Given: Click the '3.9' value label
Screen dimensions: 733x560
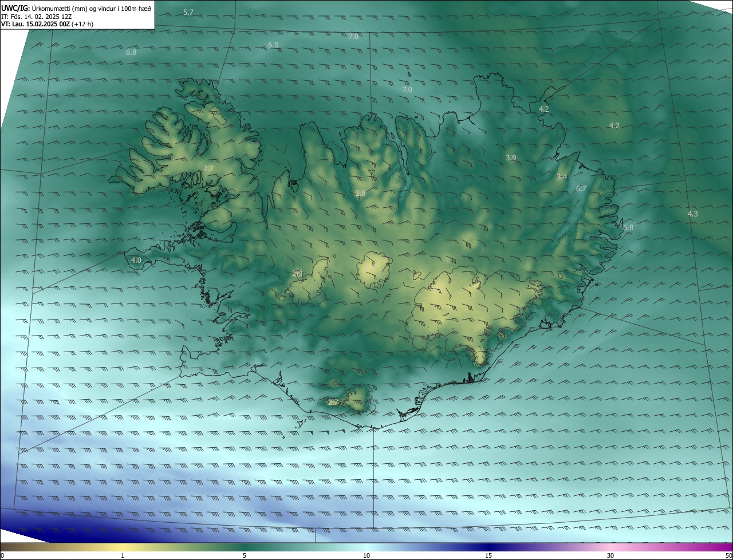Looking at the screenshot, I should 511,157.
